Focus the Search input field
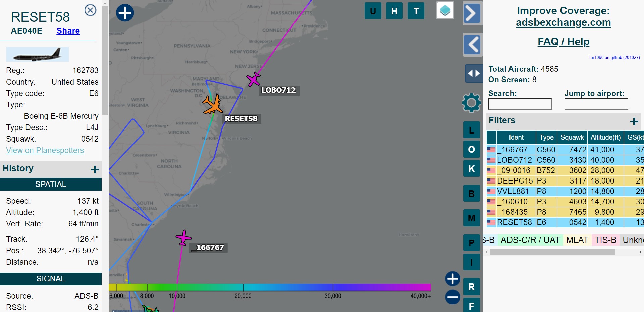The image size is (644, 312). coord(520,104)
